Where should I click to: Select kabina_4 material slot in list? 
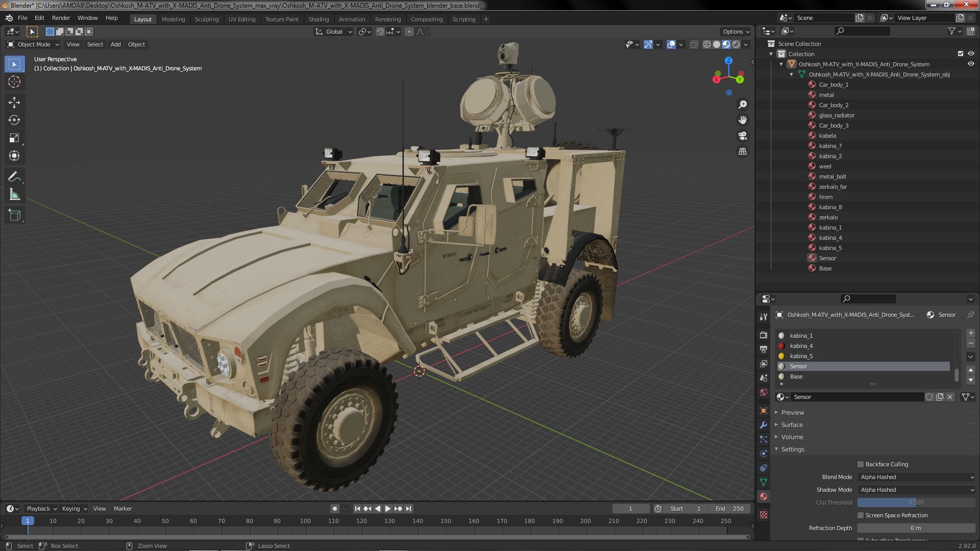tap(801, 346)
